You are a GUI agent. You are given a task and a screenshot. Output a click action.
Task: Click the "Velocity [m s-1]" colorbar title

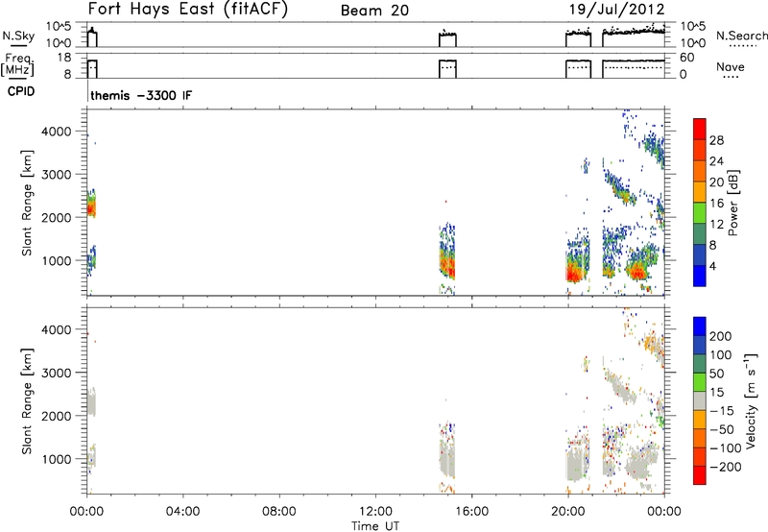(x=751, y=400)
